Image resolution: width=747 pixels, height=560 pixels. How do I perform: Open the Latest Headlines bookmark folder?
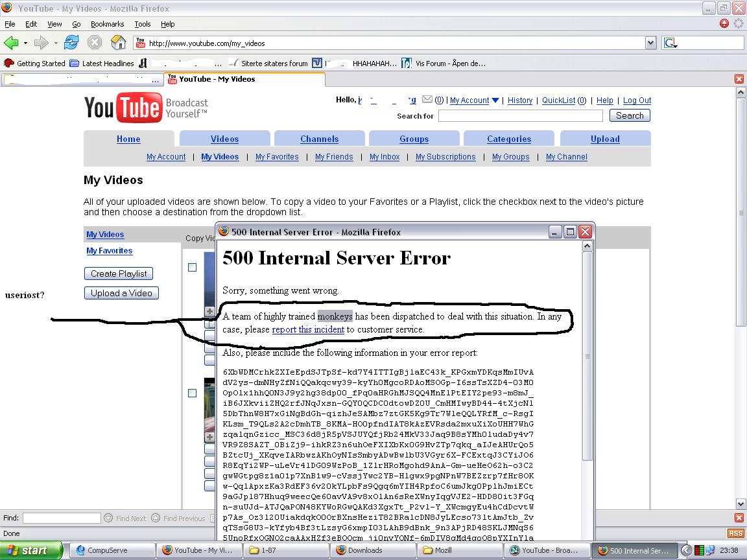pyautogui.click(x=101, y=64)
